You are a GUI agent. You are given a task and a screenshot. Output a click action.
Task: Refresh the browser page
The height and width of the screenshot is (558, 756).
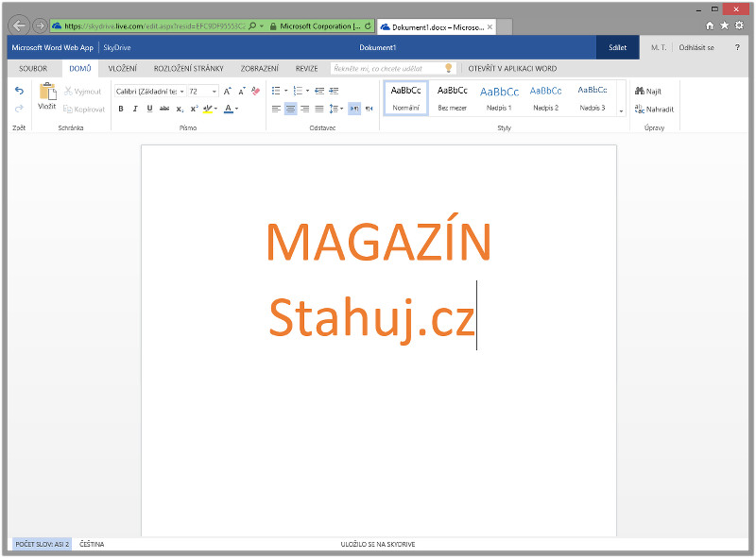pos(368,26)
